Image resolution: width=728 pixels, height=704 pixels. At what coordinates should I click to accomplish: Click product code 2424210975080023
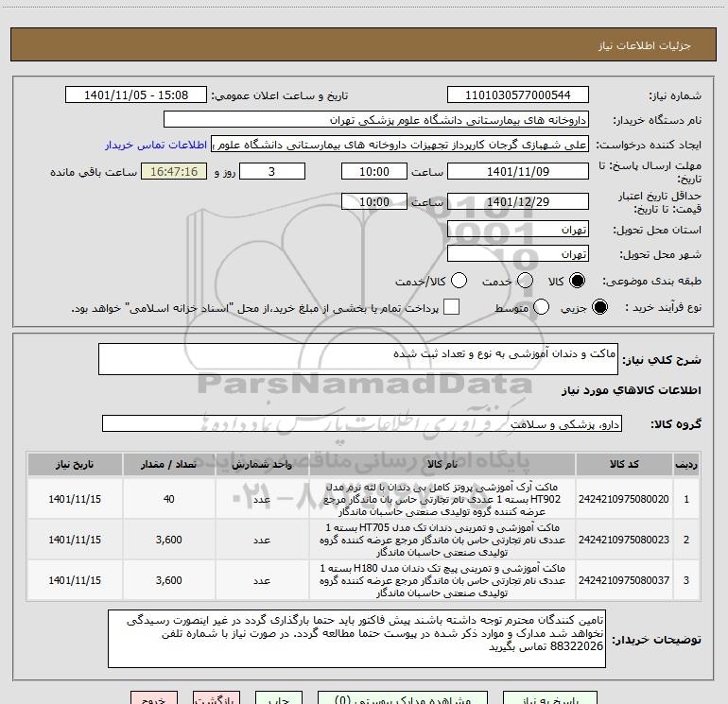click(x=624, y=540)
